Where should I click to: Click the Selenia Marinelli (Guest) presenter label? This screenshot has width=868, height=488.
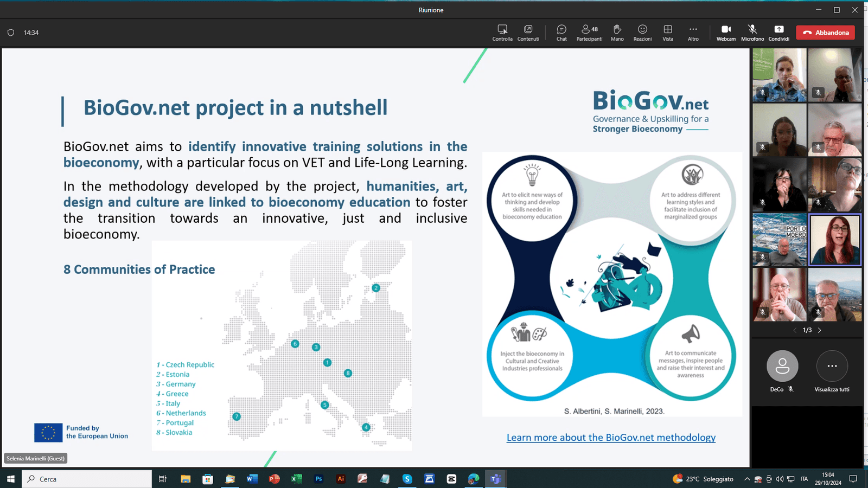(x=36, y=459)
